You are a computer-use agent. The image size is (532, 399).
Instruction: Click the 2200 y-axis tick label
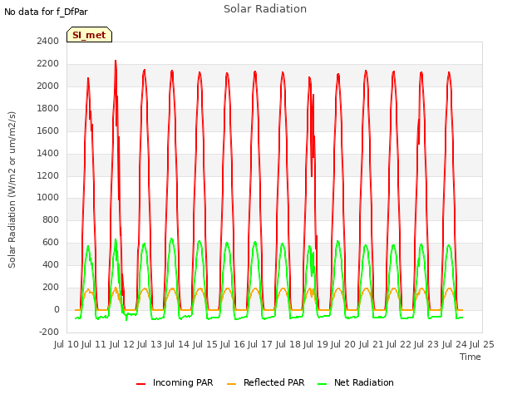click(x=48, y=63)
